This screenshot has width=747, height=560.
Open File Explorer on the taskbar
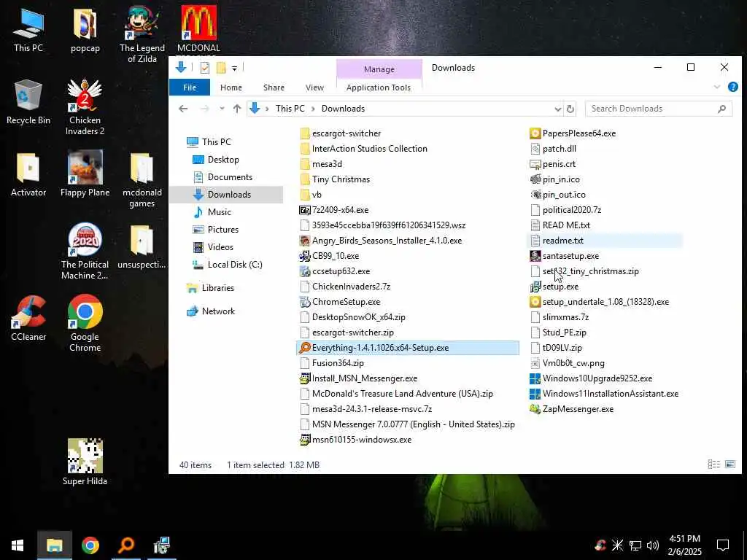click(x=54, y=545)
